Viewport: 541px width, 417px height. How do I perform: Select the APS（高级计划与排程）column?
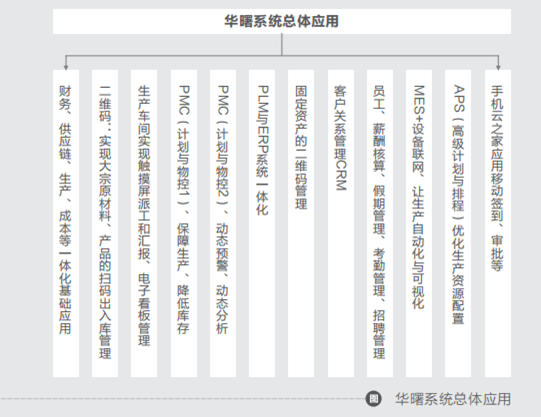[458, 224]
